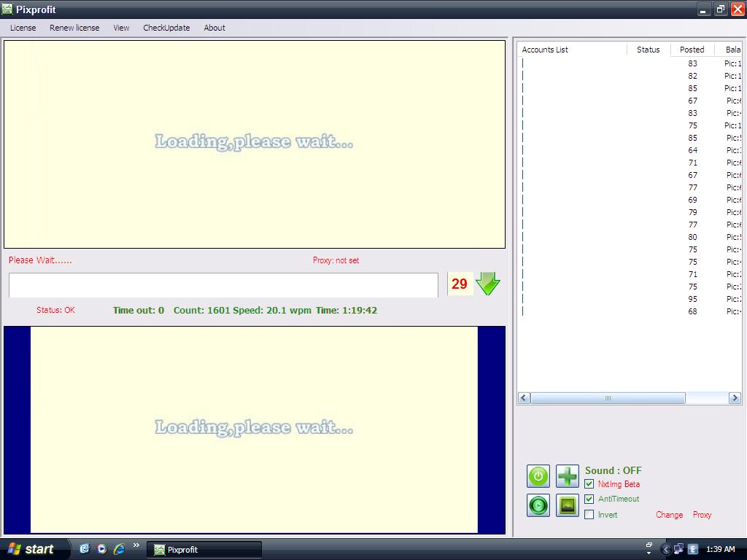Click the captcha answer text field
This screenshot has height=560, width=747.
click(x=223, y=285)
